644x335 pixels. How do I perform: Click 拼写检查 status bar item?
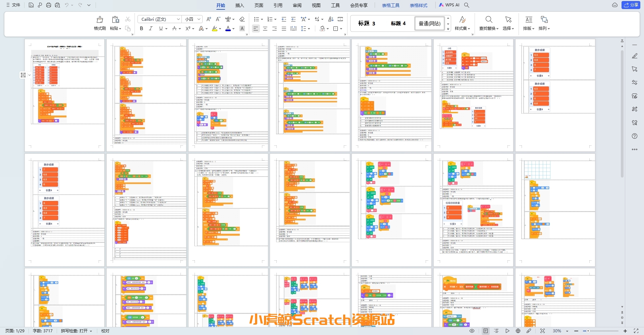tap(76, 331)
